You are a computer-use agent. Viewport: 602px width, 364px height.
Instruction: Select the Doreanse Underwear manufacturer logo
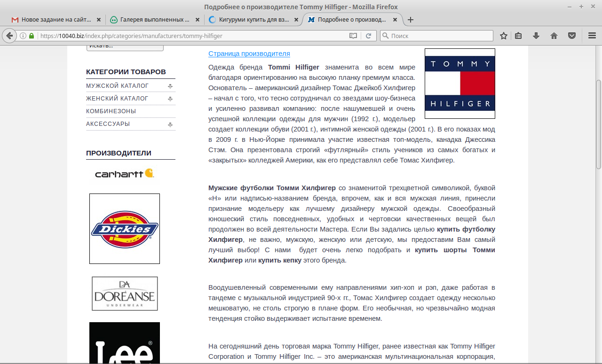[x=125, y=294]
